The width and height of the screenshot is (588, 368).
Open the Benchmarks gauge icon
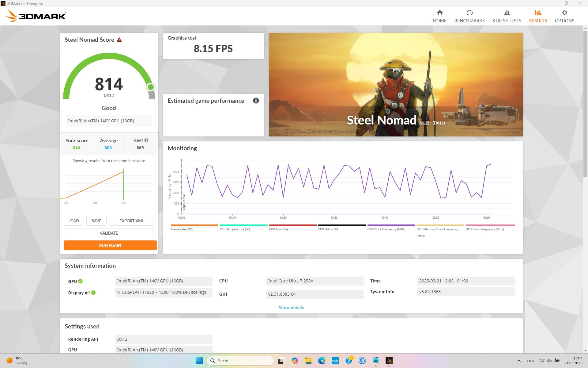coord(469,13)
